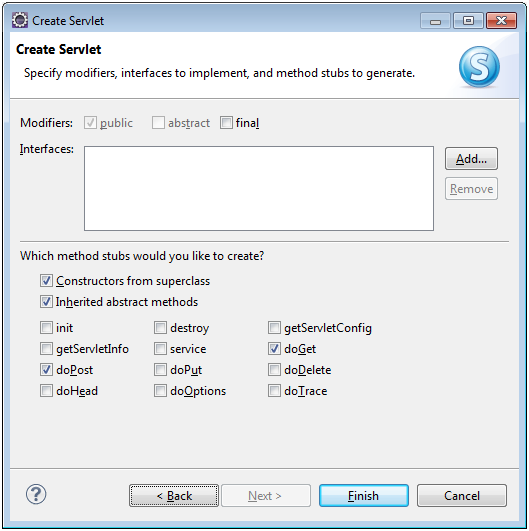Select the doDelete checkbox
The image size is (529, 531).
[274, 370]
